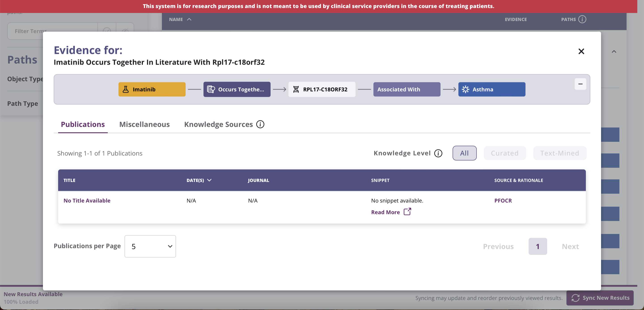This screenshot has height=310, width=644.
Task: Click the sync arrows icon on Sync button
Action: (575, 298)
